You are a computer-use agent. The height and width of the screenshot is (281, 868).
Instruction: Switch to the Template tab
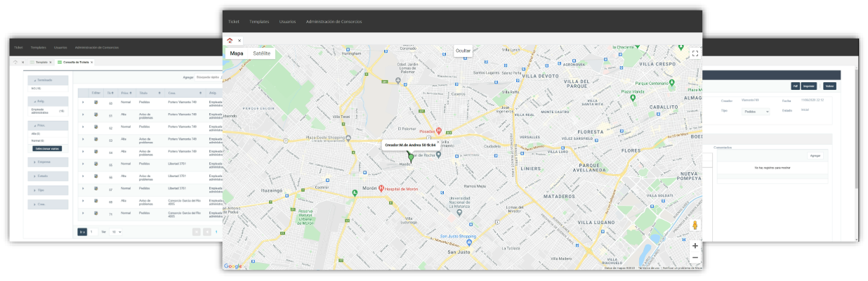point(41,62)
